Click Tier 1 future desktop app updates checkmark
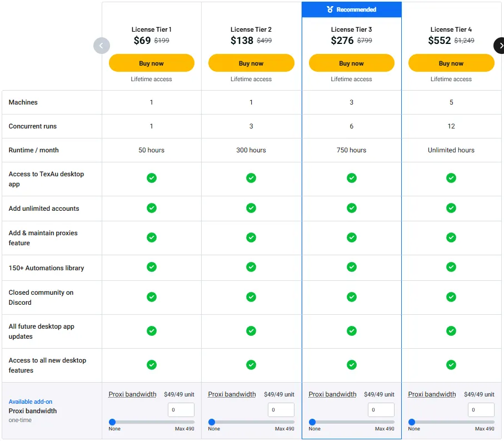This screenshot has height=441, width=504. pyautogui.click(x=151, y=331)
